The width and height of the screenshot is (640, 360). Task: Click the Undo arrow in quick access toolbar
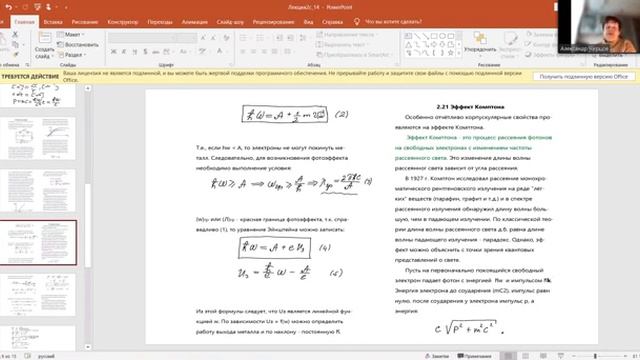click(9, 7)
